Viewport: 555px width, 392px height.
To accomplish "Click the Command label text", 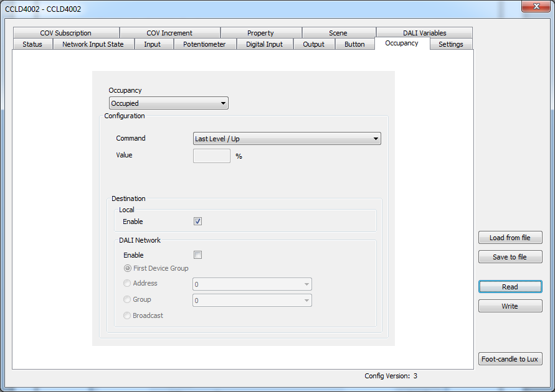I will pos(131,138).
